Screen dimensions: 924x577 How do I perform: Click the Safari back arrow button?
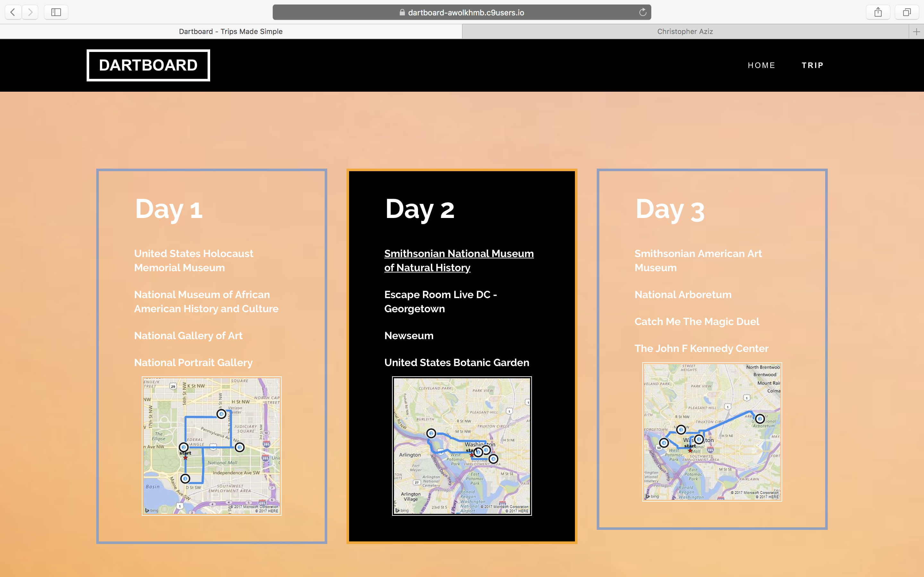[x=13, y=12]
